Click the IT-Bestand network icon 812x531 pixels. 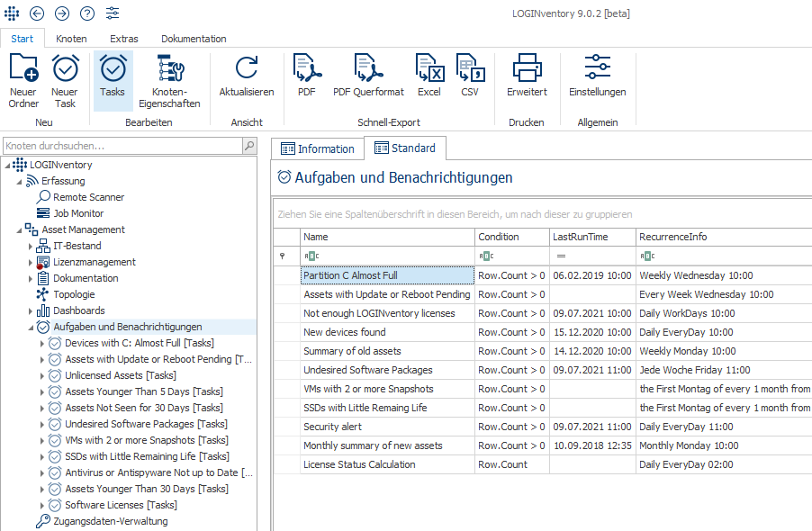click(43, 246)
